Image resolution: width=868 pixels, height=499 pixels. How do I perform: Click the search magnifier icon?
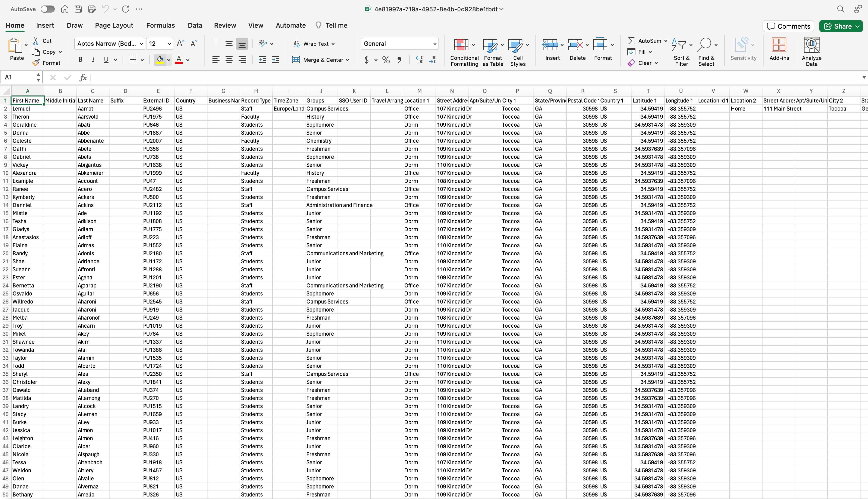pyautogui.click(x=841, y=9)
